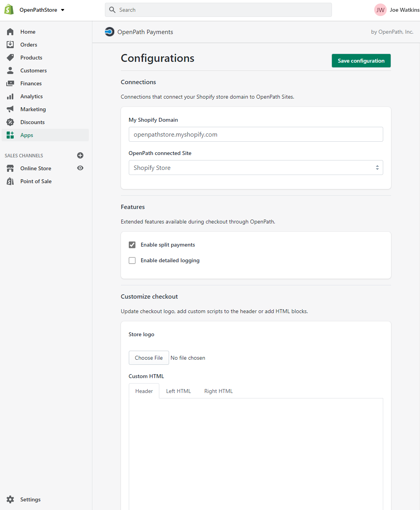The width and height of the screenshot is (420, 510).
Task: Click the Save configuration button
Action: [x=361, y=61]
